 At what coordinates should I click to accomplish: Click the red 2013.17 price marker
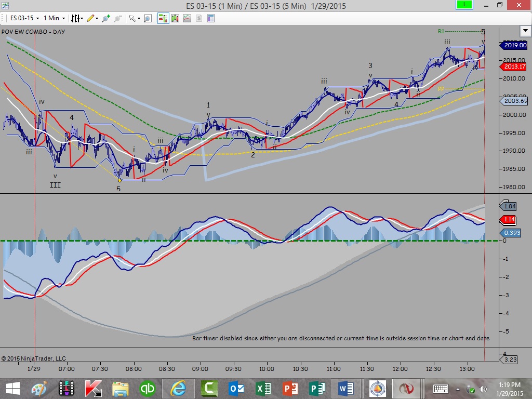tap(514, 66)
